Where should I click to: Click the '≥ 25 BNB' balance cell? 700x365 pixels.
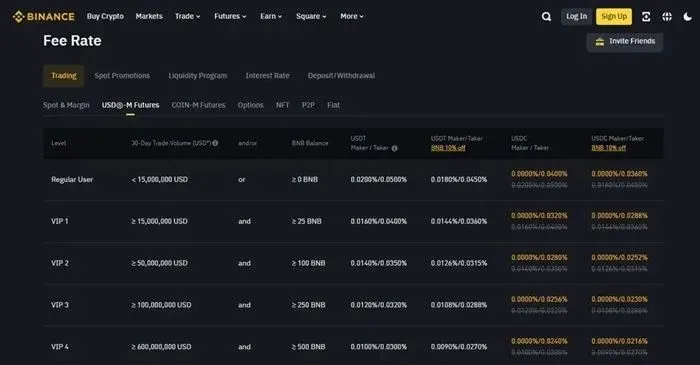307,221
